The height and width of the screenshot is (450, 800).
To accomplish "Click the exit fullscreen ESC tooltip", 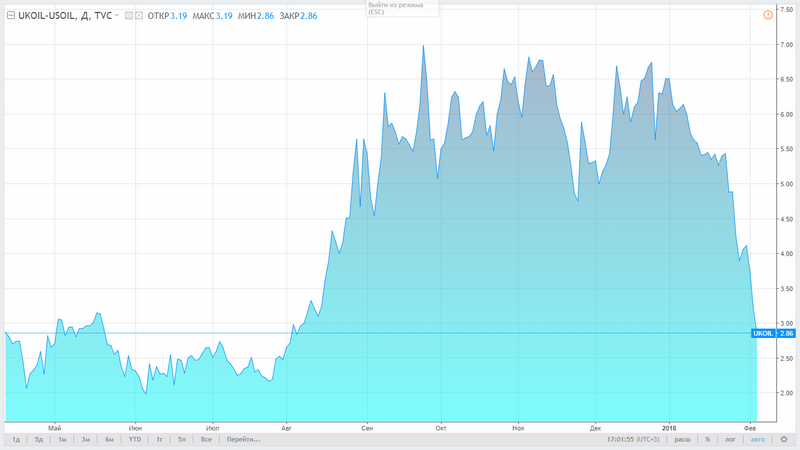I will point(398,10).
